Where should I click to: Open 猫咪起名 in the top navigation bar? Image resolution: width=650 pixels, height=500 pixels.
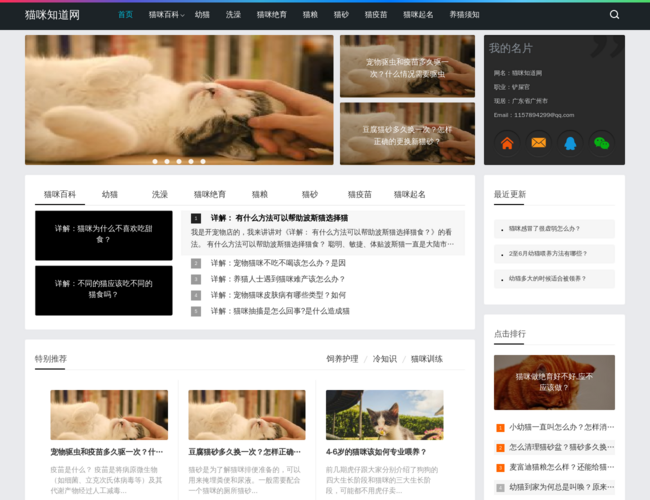click(418, 15)
